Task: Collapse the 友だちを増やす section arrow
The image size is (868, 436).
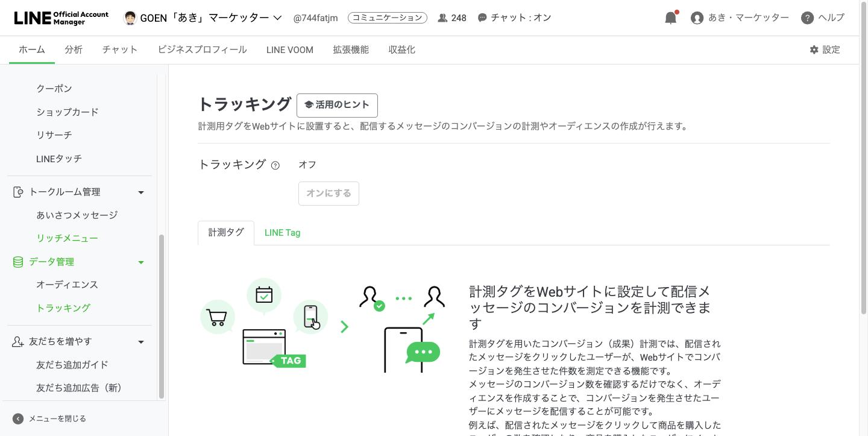Action: pos(141,342)
